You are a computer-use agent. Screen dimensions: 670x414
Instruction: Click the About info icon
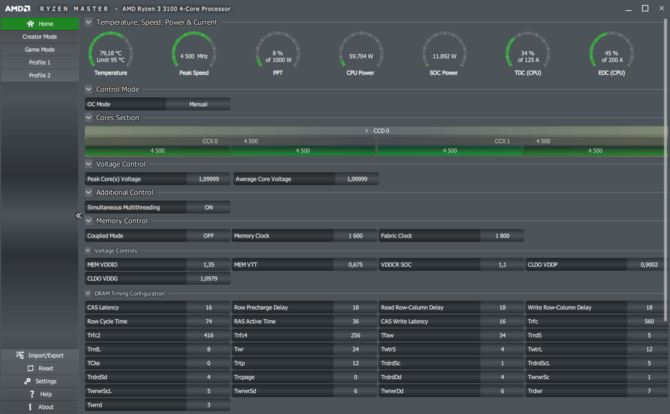[x=30, y=407]
